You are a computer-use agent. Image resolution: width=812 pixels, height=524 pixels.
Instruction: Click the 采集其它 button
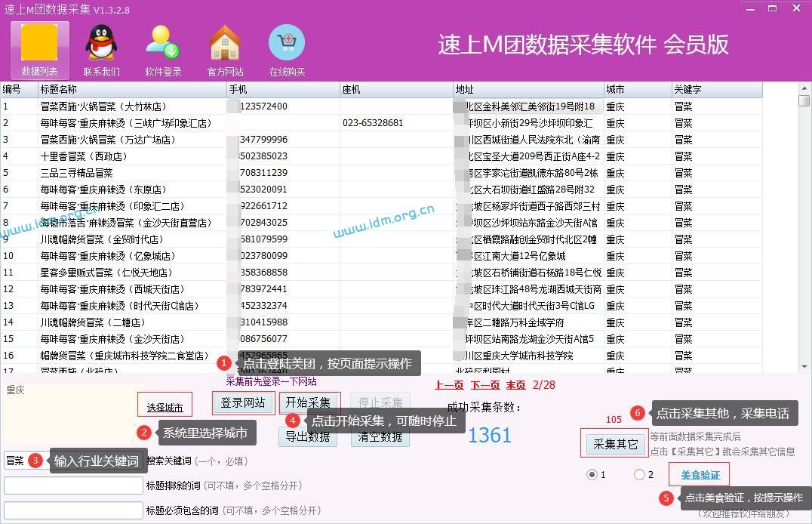(x=615, y=444)
